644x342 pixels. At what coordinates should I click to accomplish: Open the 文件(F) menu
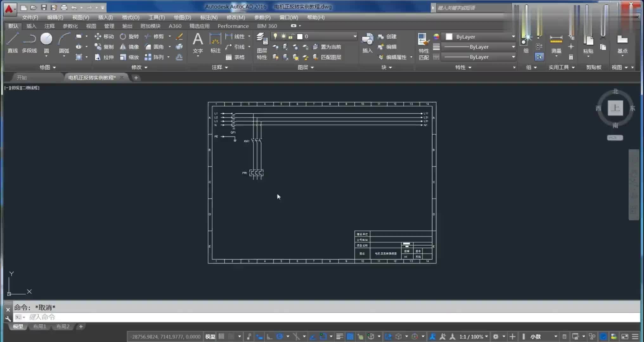pyautogui.click(x=30, y=17)
